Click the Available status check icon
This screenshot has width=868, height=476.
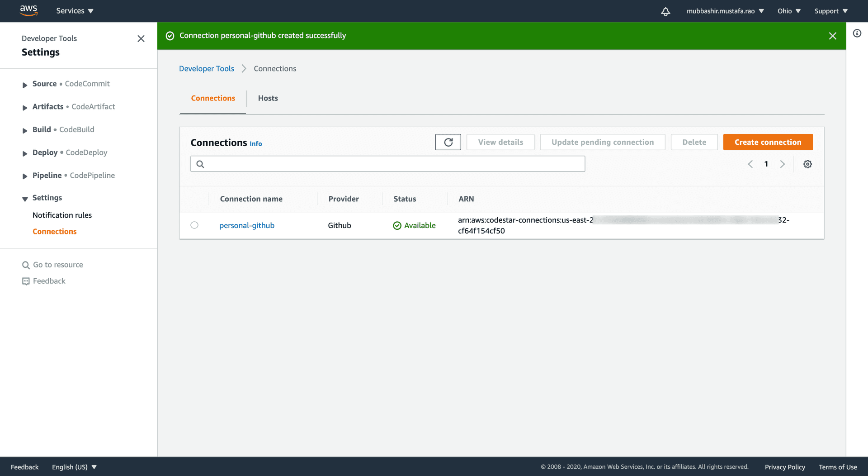pyautogui.click(x=397, y=226)
